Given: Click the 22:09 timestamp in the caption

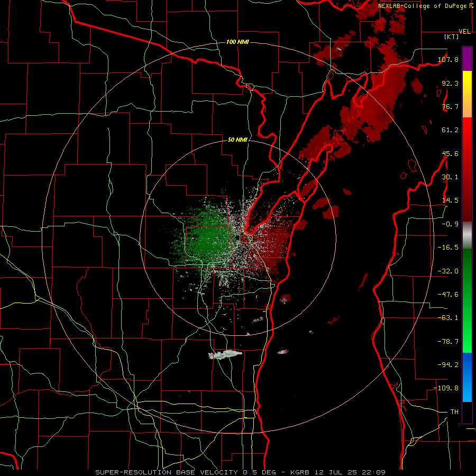Looking at the screenshot, I should click(x=373, y=472).
